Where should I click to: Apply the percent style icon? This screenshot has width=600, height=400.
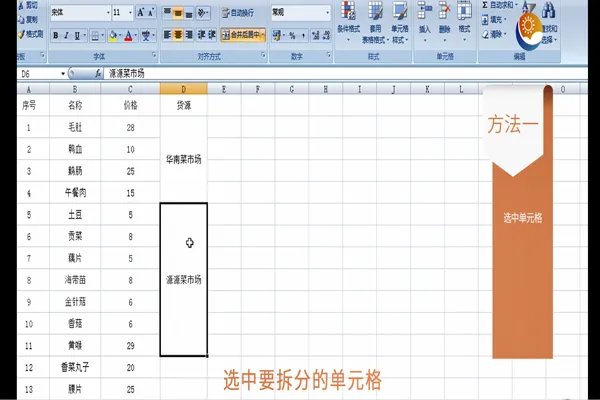click(292, 36)
